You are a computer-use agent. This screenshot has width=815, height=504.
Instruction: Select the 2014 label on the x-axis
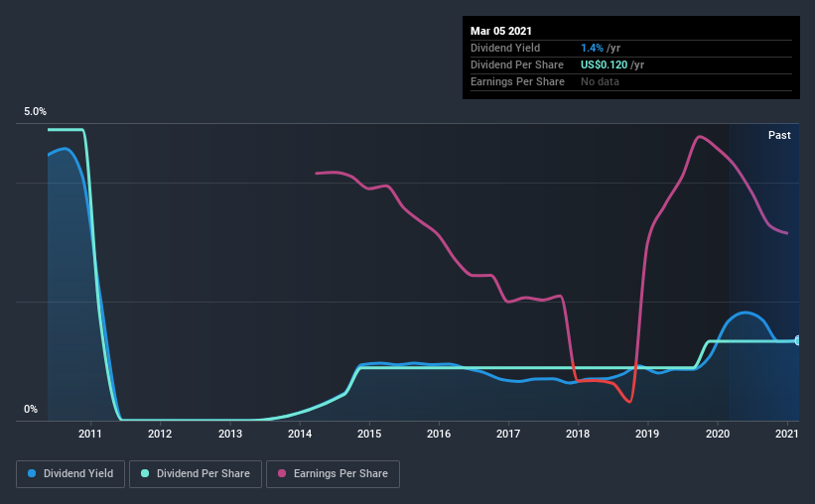(x=300, y=434)
